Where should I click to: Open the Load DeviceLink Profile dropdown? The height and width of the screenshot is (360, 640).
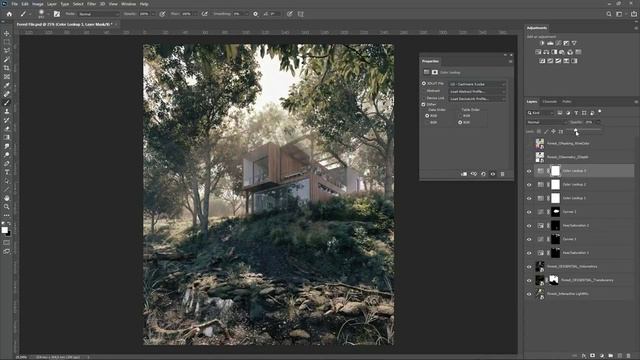[477, 99]
